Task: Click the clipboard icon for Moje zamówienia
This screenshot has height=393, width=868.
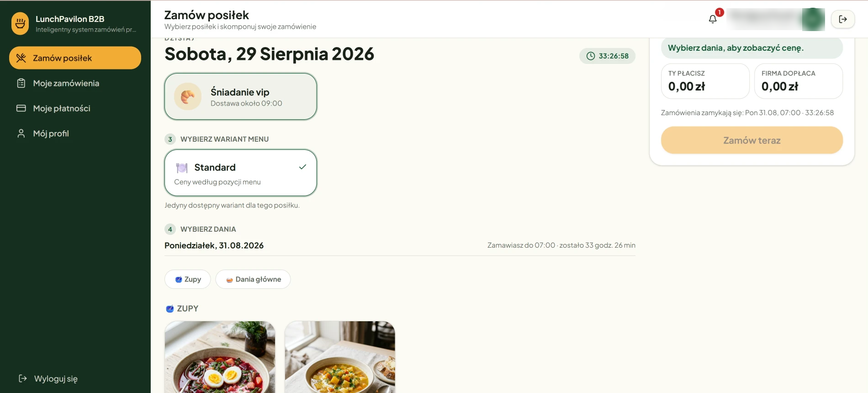Action: [x=21, y=83]
